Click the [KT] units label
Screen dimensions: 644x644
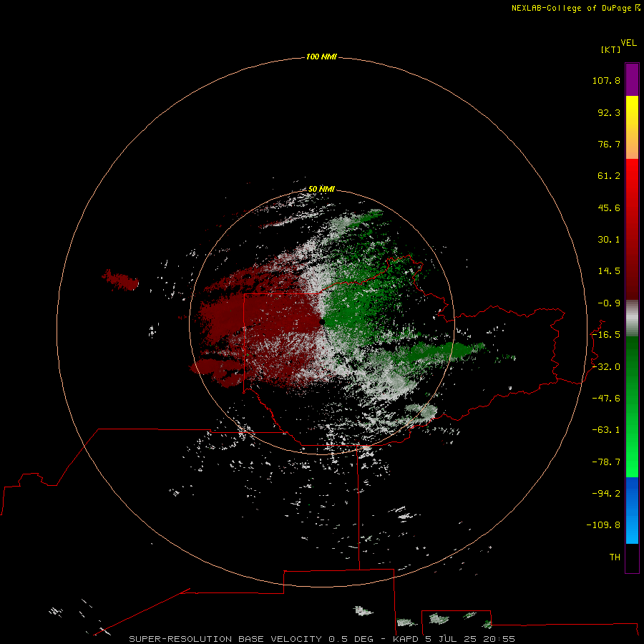[610, 49]
